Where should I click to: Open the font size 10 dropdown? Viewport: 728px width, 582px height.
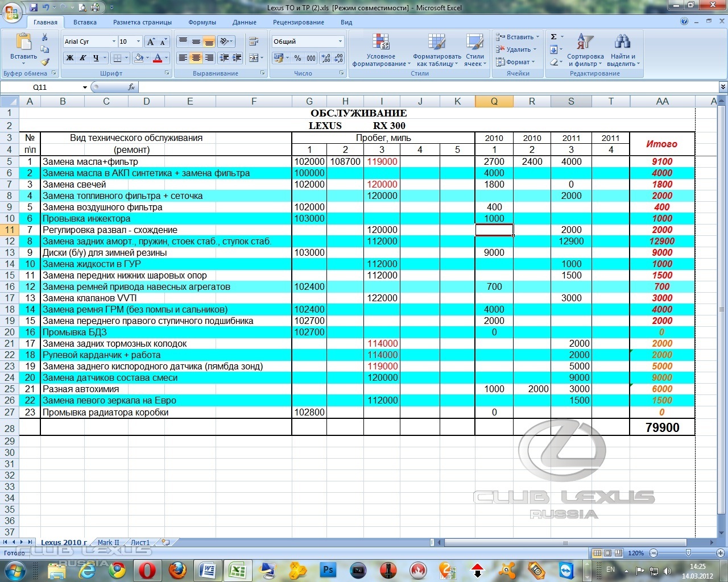(138, 41)
